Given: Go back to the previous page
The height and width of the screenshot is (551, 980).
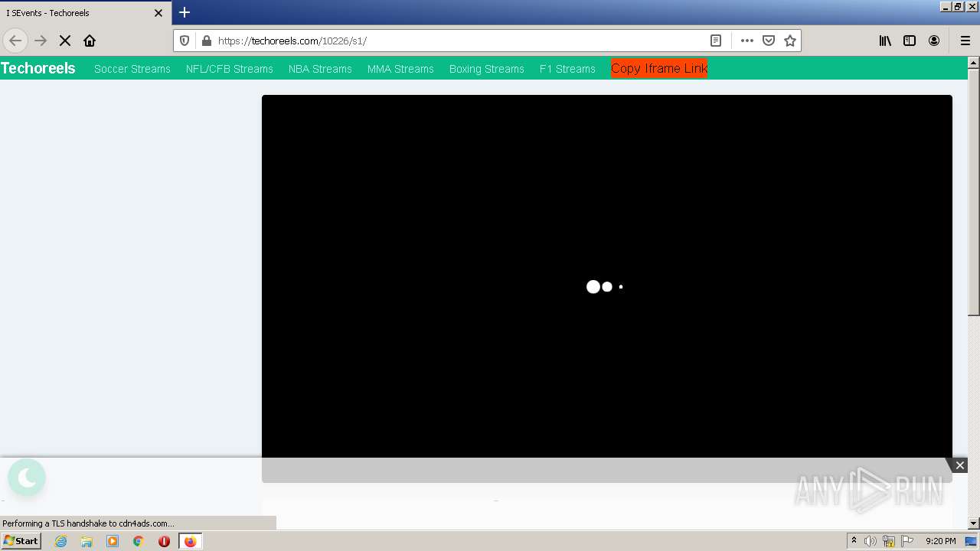Looking at the screenshot, I should 15,41.
